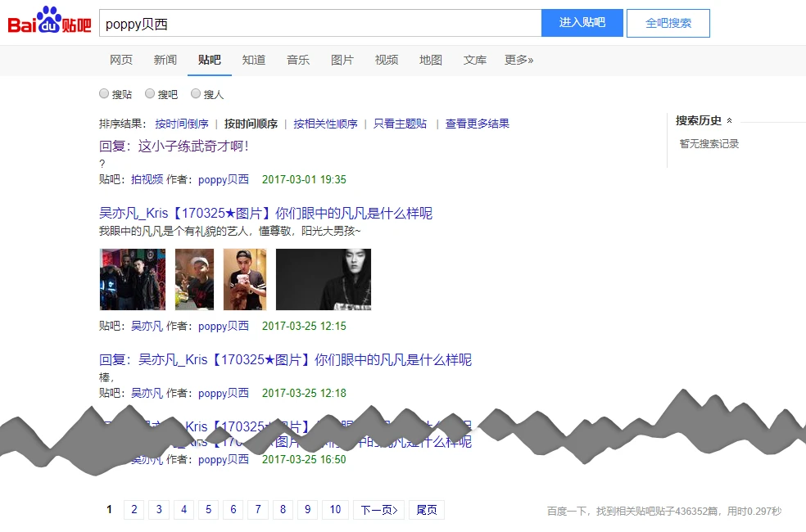This screenshot has height=532, width=806.
Task: Click the Baidu Tieba logo
Action: [49, 22]
